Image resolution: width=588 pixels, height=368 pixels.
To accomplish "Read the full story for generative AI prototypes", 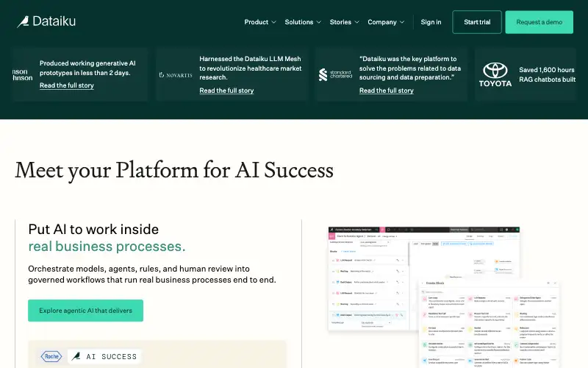I will 67,85.
